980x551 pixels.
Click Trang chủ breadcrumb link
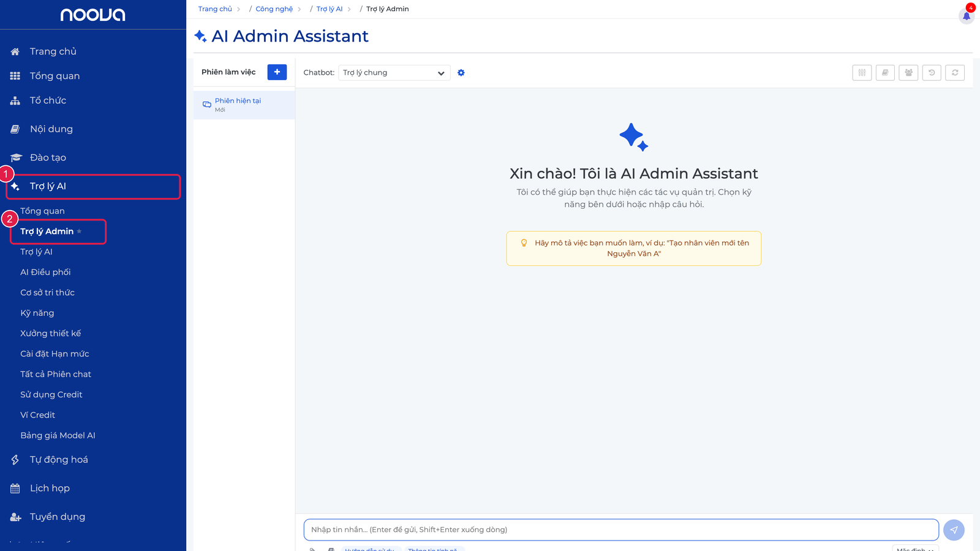tap(215, 9)
